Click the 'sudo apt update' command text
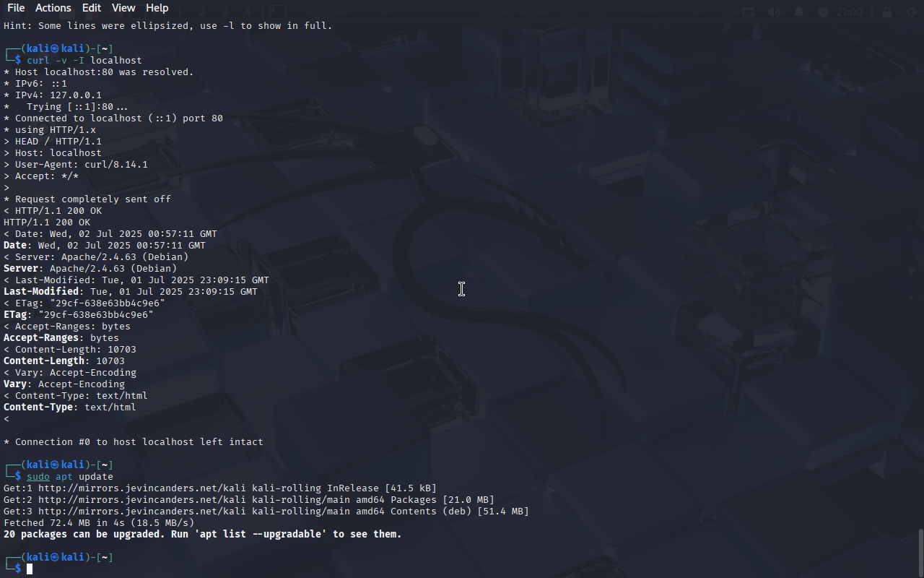This screenshot has width=924, height=578. (70, 477)
